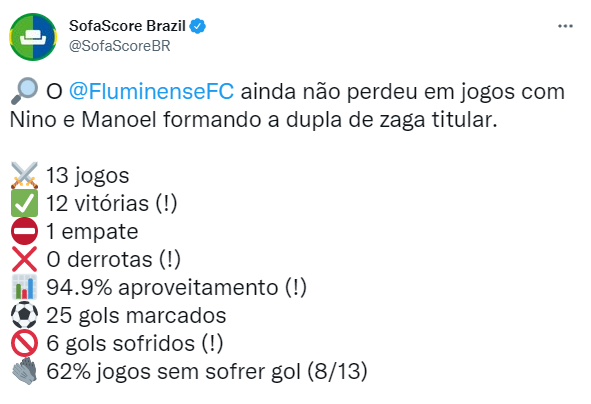Click the red cross mark emoji
Image resolution: width=591 pixels, height=404 pixels.
24,259
